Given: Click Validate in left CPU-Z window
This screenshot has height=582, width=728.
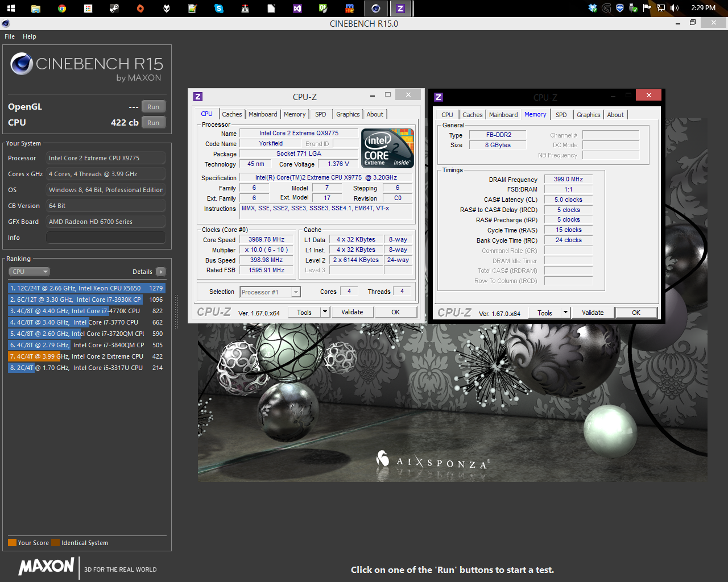Looking at the screenshot, I should (x=352, y=312).
